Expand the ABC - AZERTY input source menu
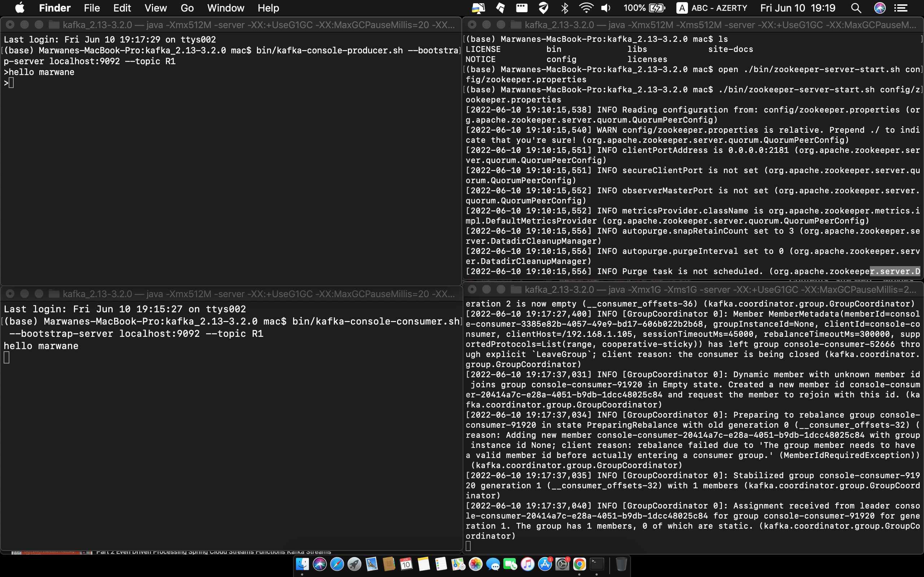 point(712,8)
